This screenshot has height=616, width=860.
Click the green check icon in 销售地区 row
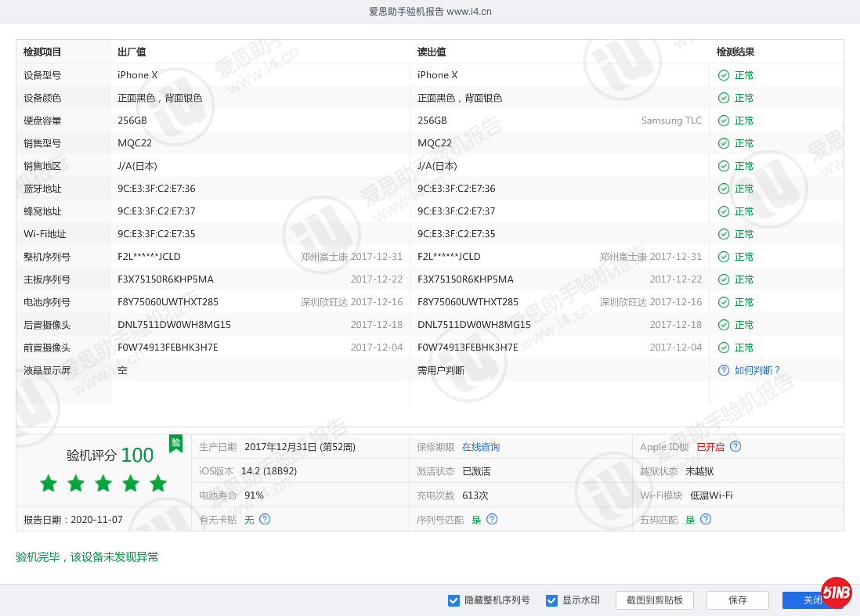coord(724,166)
